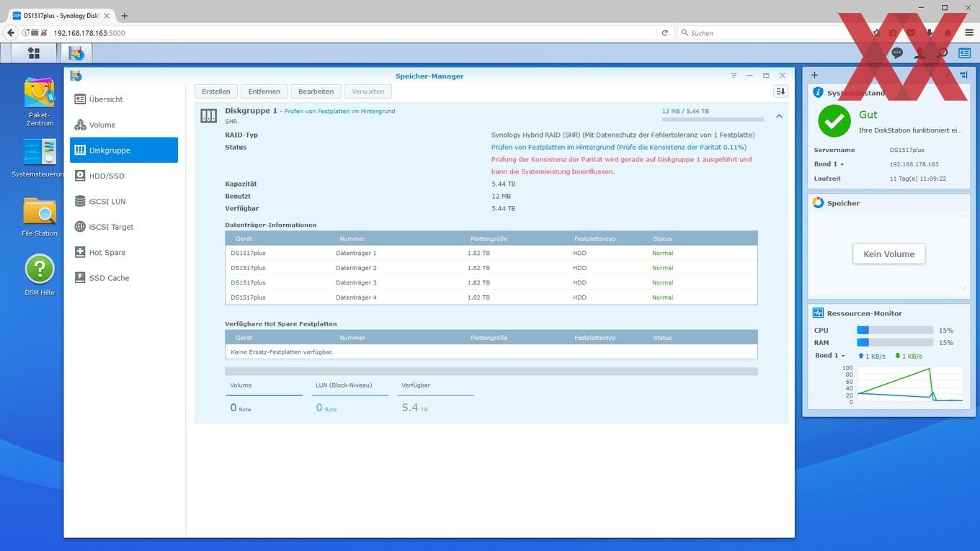The width and height of the screenshot is (980, 551).
Task: Click the Plattengröße header in Datenträger-Informationen
Action: click(489, 238)
